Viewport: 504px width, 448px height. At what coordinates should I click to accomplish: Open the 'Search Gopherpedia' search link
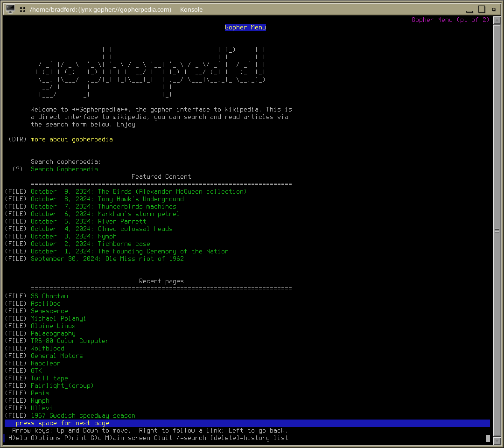(x=64, y=169)
